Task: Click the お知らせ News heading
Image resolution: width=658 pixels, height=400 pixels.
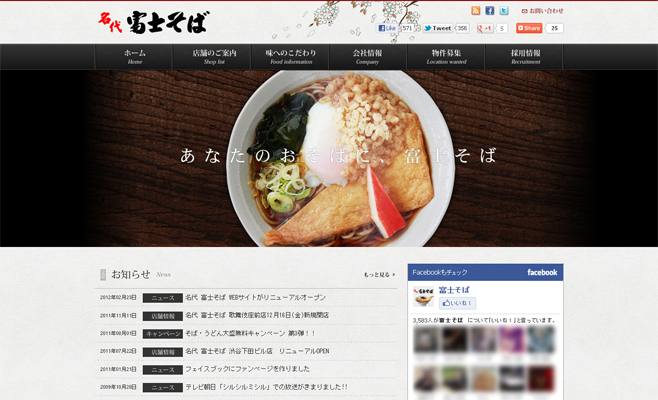Action: 130,275
